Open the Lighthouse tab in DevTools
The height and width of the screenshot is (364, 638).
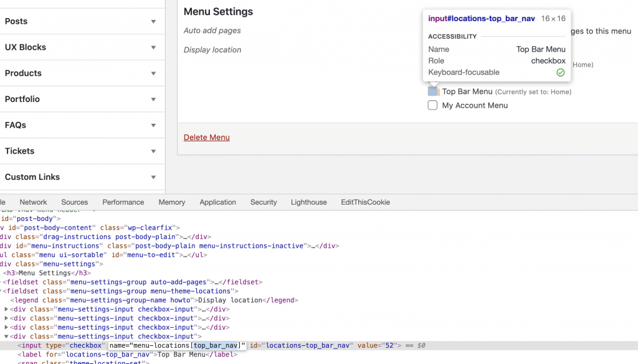309,202
